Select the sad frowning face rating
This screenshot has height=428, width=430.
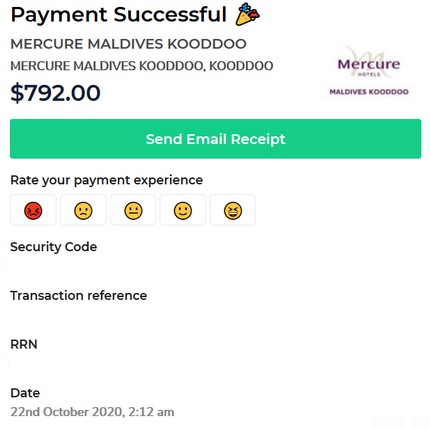coord(83,210)
